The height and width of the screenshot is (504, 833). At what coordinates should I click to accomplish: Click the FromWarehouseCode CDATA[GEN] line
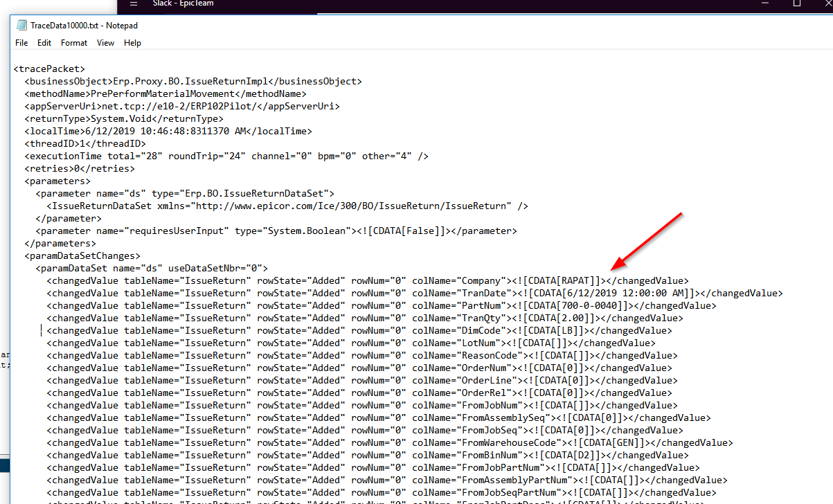(x=390, y=443)
